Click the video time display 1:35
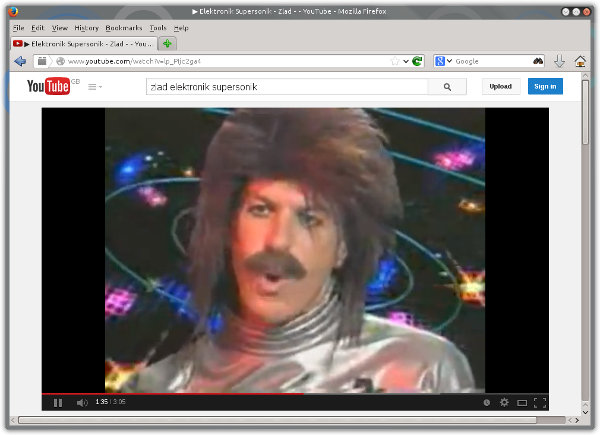The height and width of the screenshot is (435, 600). click(x=102, y=402)
